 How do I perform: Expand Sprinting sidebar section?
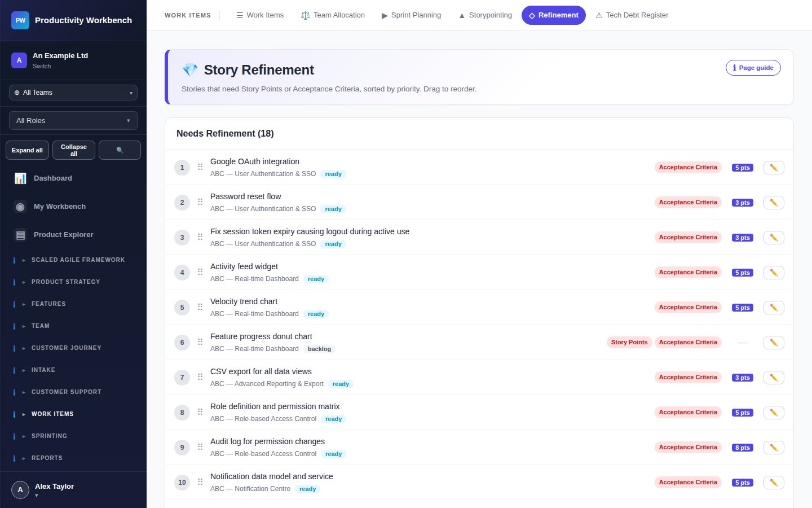[73, 436]
